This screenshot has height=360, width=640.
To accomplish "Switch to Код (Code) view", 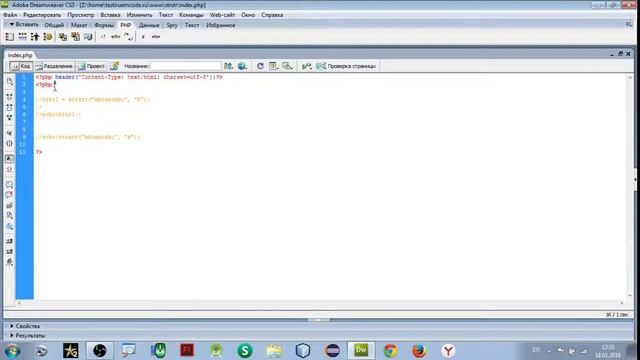I will pyautogui.click(x=21, y=66).
